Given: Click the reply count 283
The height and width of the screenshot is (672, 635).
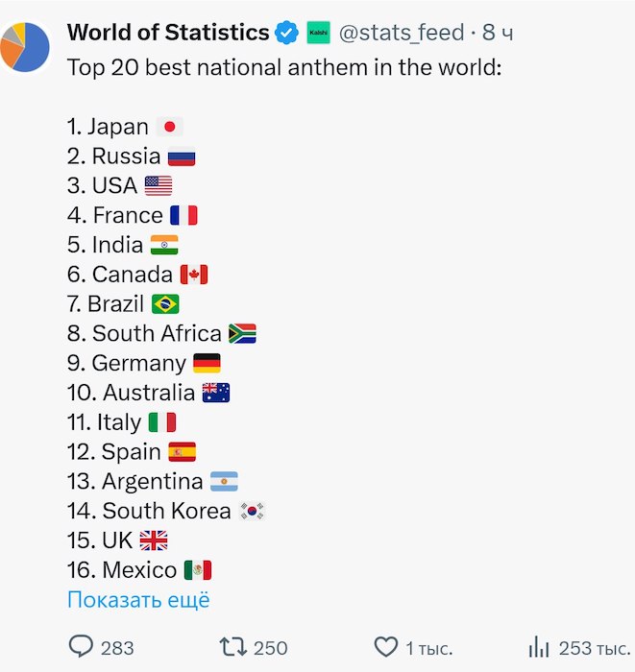Looking at the screenshot, I should coord(117,648).
